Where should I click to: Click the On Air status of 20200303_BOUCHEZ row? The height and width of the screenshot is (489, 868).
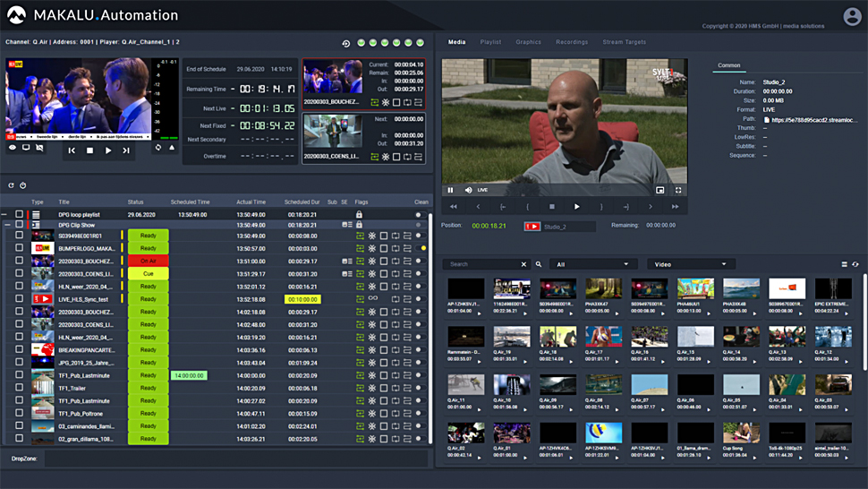[x=149, y=261]
